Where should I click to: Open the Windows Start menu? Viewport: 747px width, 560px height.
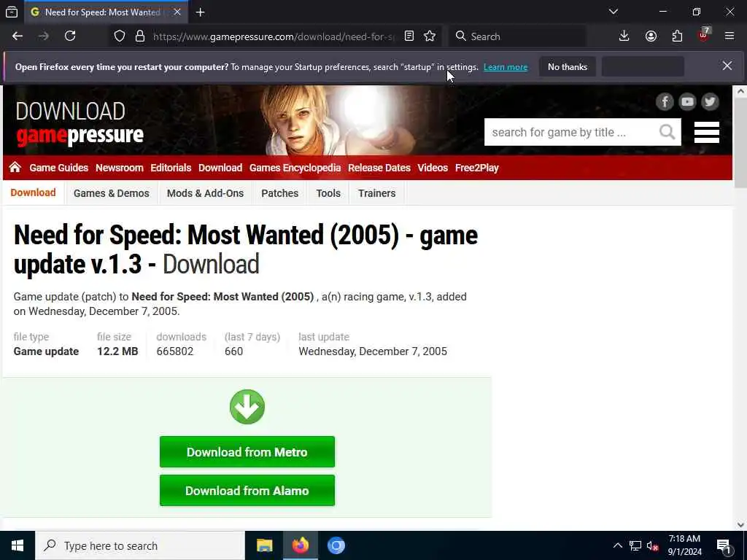(18, 545)
